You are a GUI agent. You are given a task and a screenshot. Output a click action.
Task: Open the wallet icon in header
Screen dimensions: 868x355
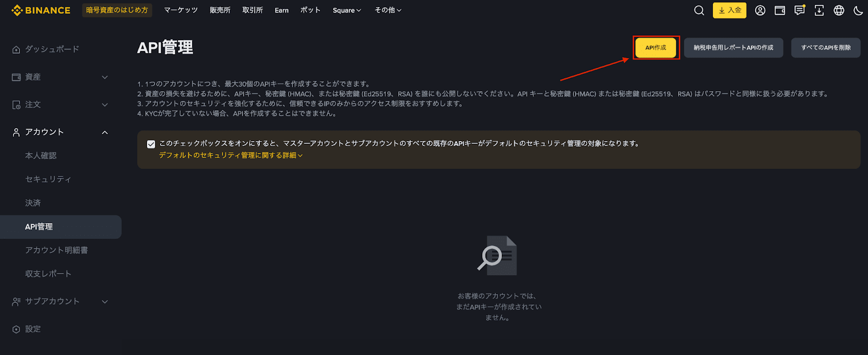pos(780,10)
